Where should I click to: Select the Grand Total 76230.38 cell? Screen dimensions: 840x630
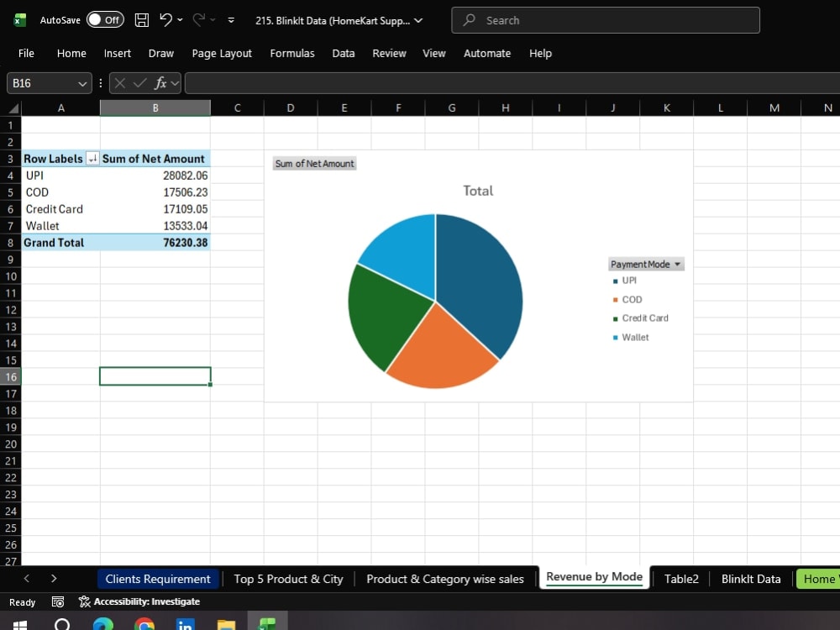click(155, 243)
